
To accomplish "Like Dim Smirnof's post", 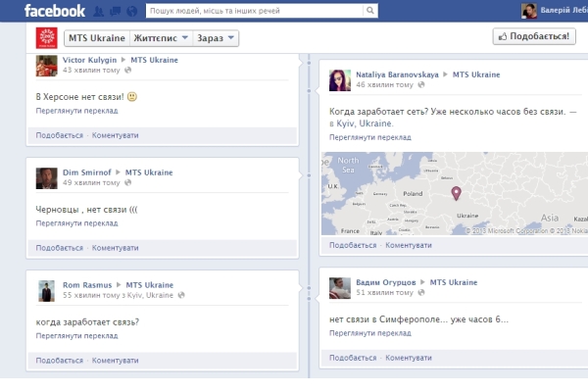I will [59, 248].
